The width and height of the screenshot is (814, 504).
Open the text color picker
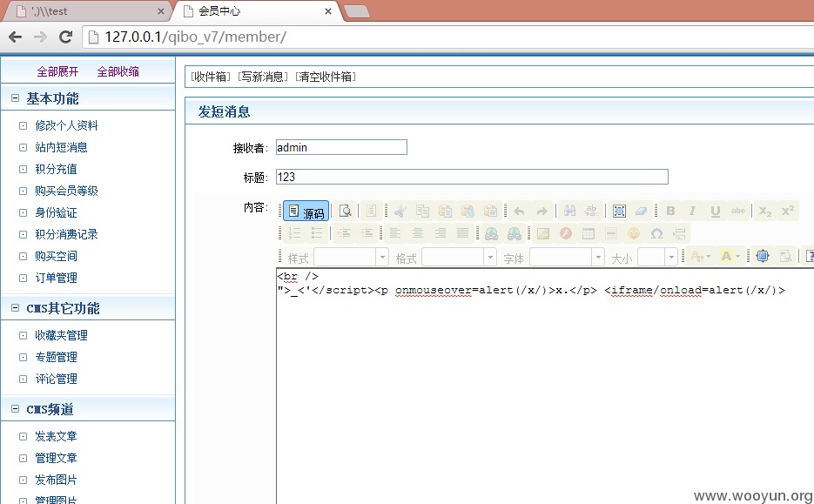(700, 256)
